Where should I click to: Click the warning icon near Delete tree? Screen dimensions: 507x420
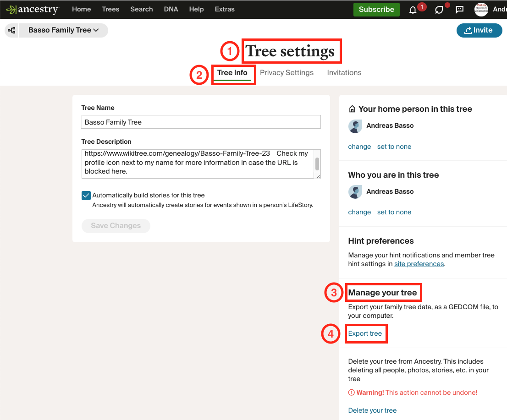[351, 393]
